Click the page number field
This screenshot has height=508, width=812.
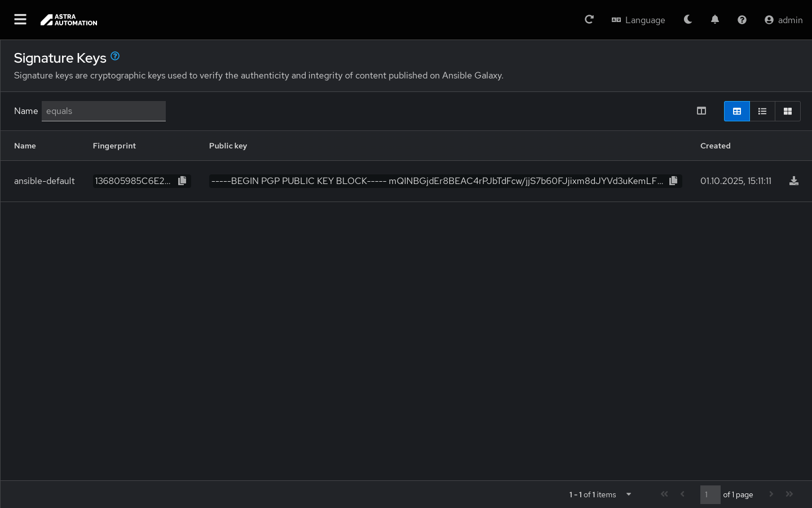(x=709, y=494)
